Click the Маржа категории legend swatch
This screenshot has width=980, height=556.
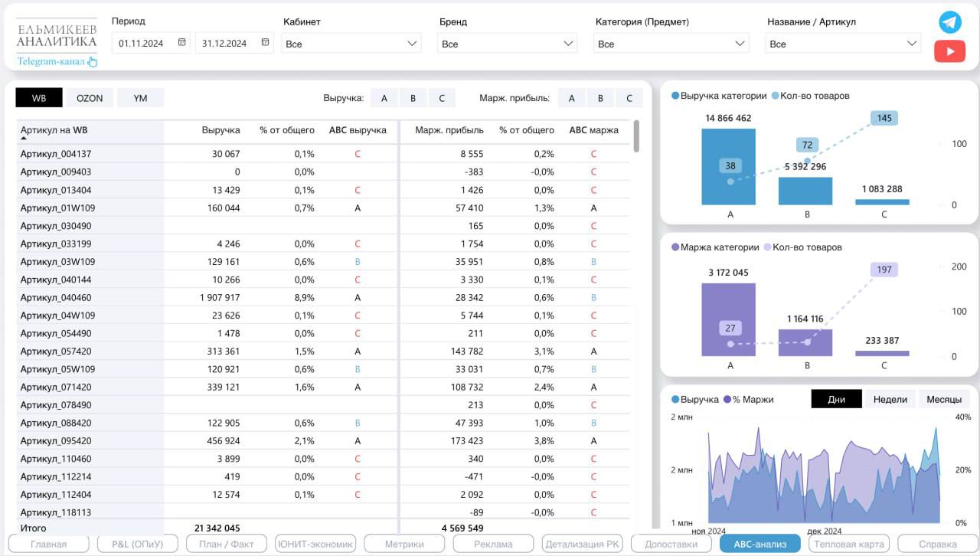[x=675, y=247]
